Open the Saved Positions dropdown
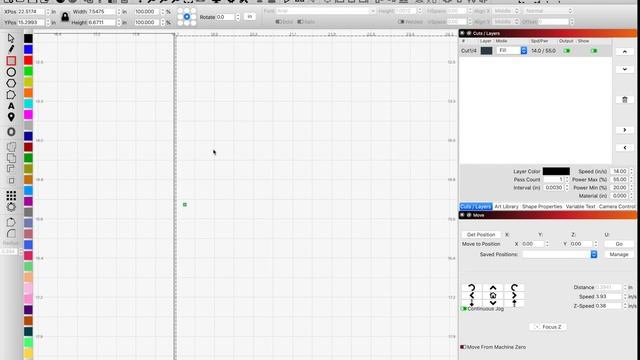Image resolution: width=640 pixels, height=360 pixels. [560, 254]
